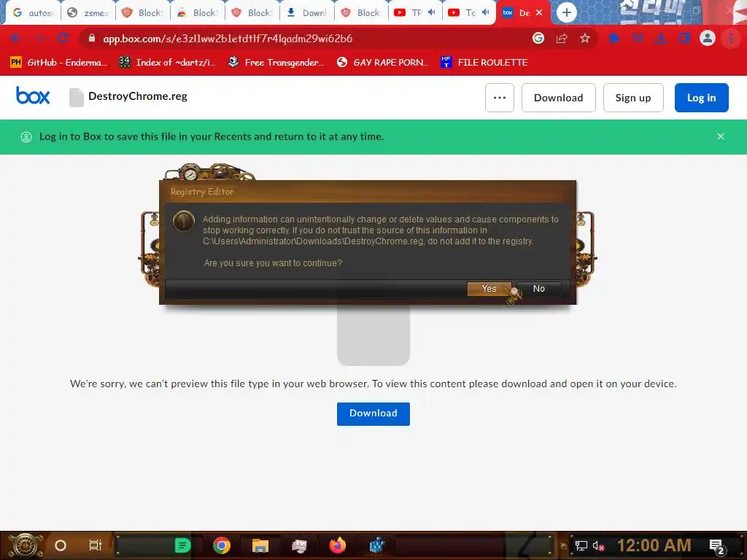Open the Chrome downloads icon in the toolbar
This screenshot has width=747, height=560.
tap(661, 38)
